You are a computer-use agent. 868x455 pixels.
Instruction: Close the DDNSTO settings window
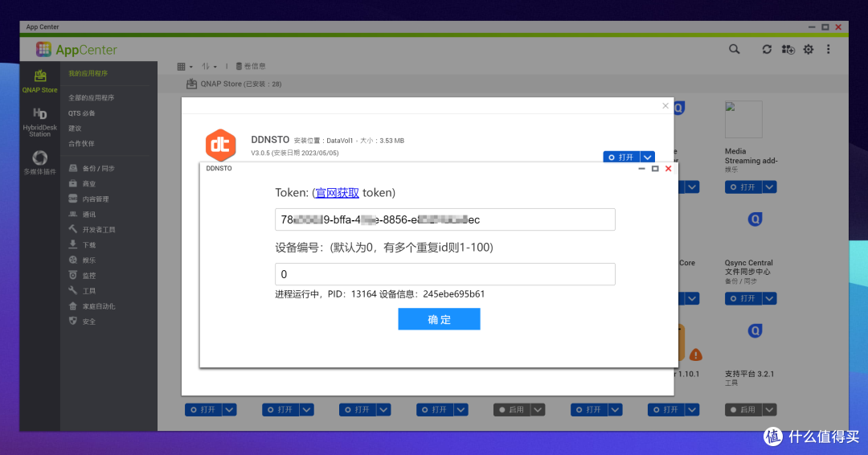pos(668,169)
